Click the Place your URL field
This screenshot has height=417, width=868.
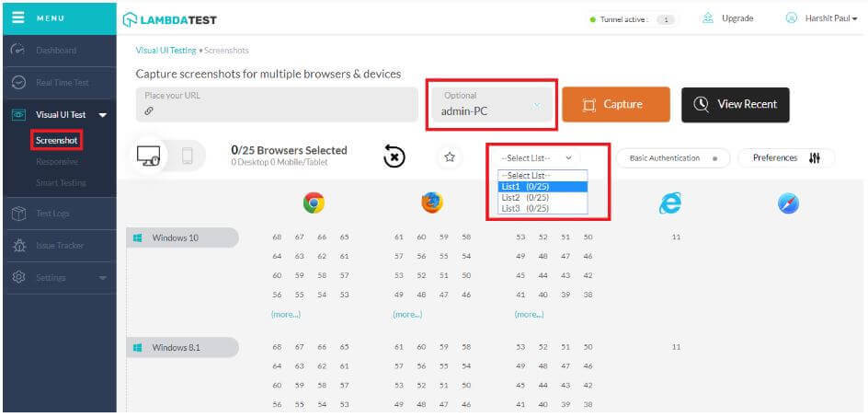pos(277,104)
